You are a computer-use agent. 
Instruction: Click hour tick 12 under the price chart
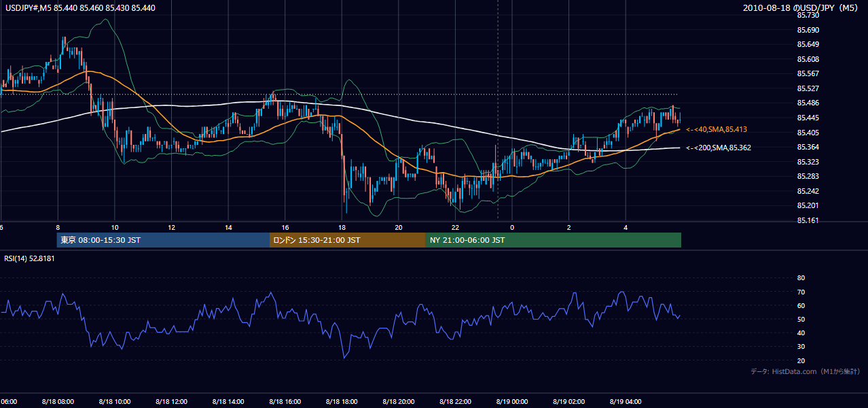(x=171, y=227)
